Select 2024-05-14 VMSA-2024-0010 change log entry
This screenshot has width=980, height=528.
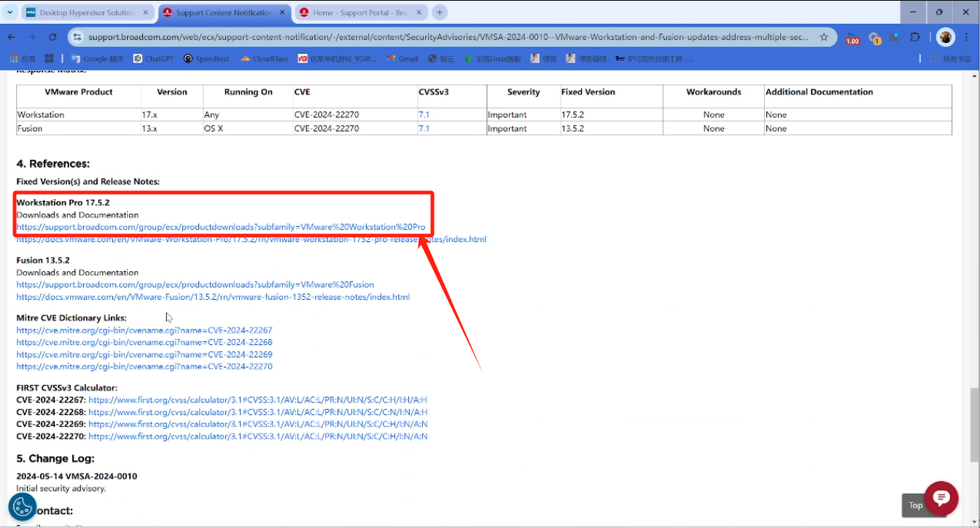pyautogui.click(x=77, y=476)
